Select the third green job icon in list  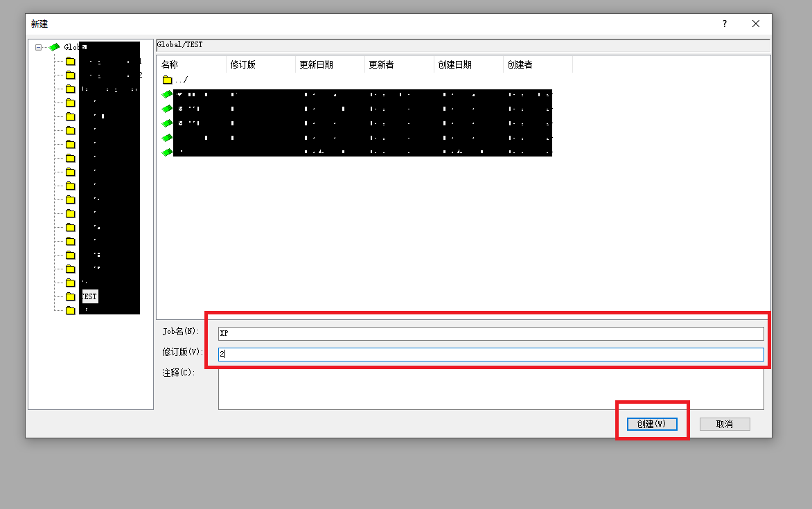(167, 123)
